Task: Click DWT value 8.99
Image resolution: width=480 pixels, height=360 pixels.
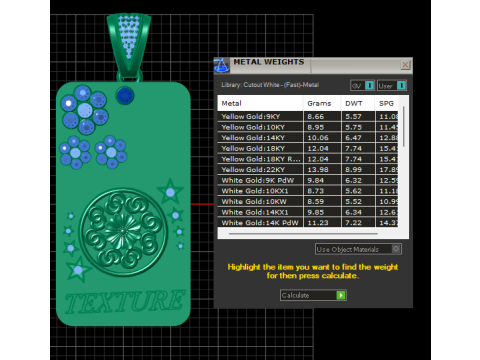Action: point(353,170)
